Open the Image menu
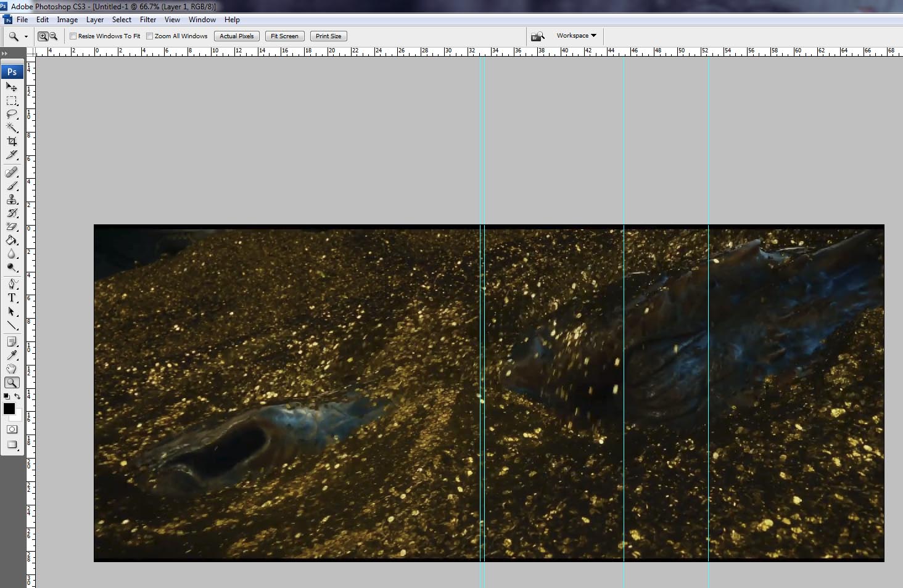Image resolution: width=903 pixels, height=588 pixels. pyautogui.click(x=67, y=20)
